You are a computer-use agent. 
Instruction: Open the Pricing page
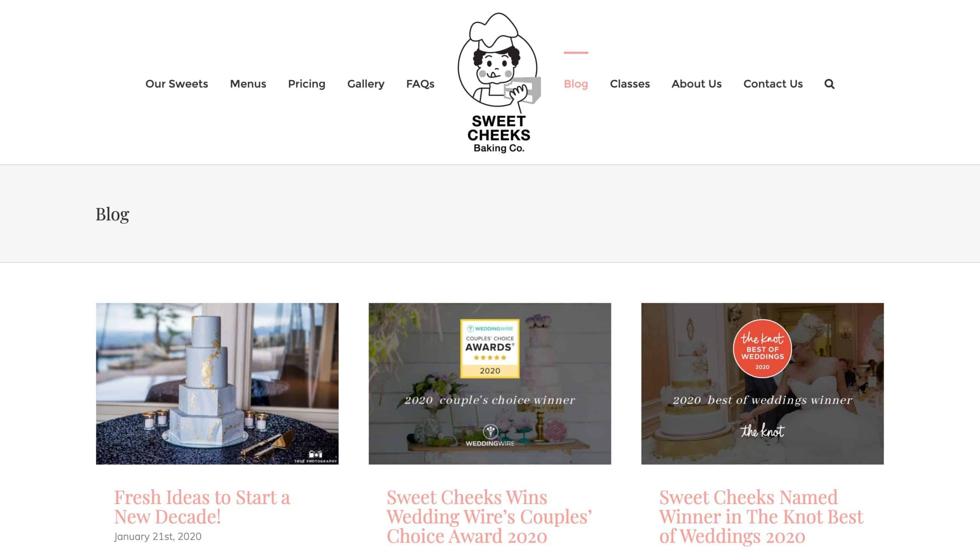[x=307, y=84]
